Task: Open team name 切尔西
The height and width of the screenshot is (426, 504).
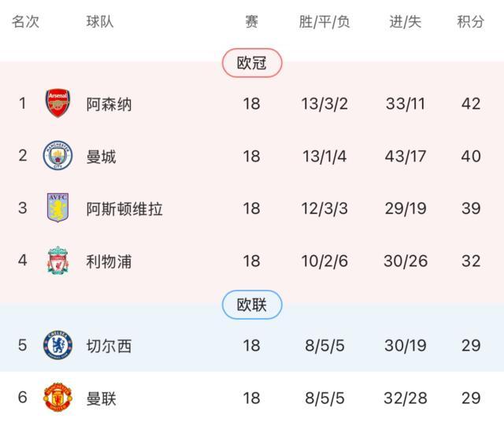Action: click(x=109, y=345)
